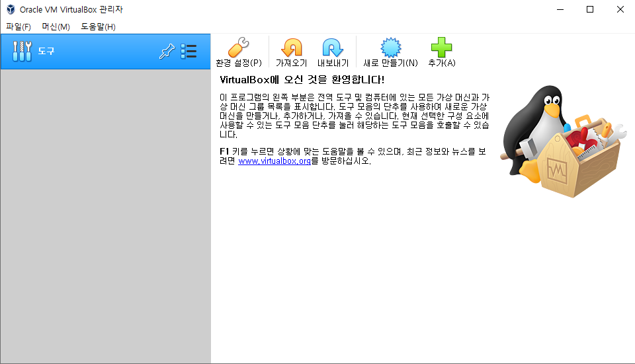Viewport: 635px width, 364px height.
Task: Click the Export (내보내기) appliance icon
Action: point(333,48)
